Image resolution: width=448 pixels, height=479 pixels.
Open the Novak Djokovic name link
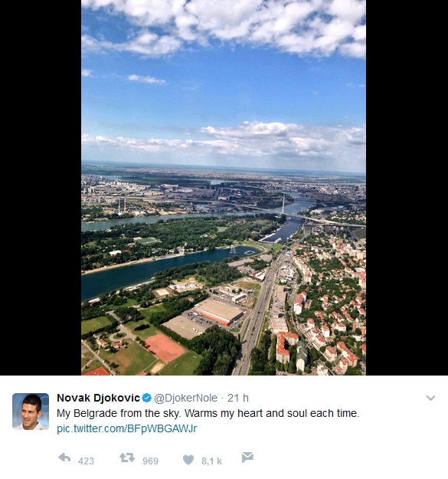98,398
